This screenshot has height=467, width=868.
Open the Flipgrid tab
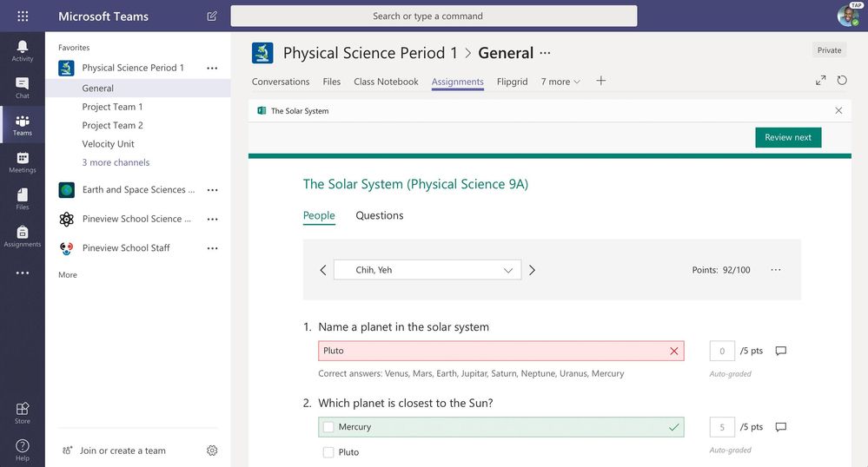512,82
